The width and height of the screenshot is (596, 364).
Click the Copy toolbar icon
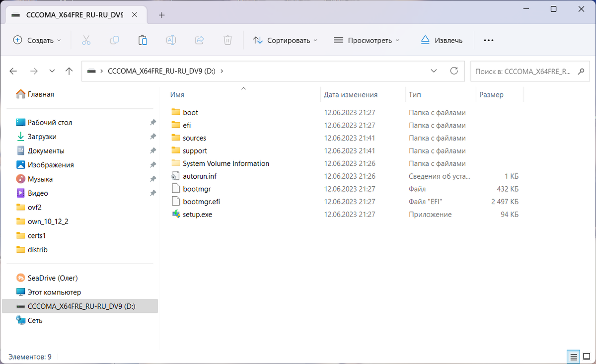coord(114,40)
